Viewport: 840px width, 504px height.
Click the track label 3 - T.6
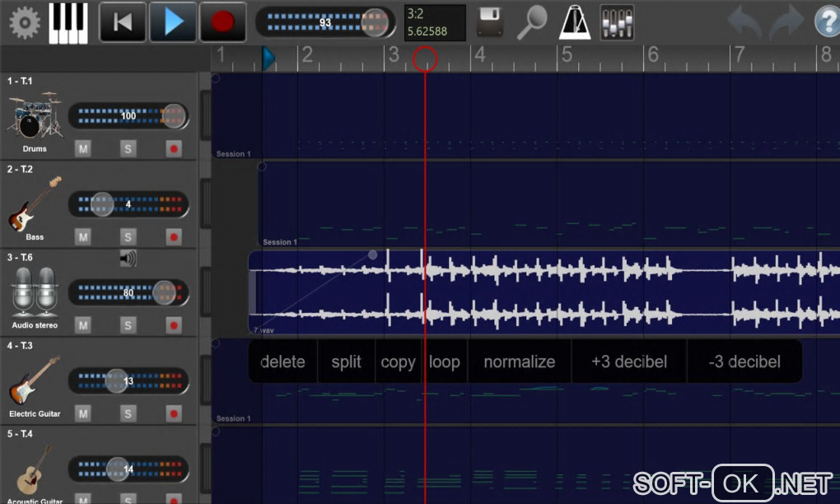pyautogui.click(x=20, y=258)
